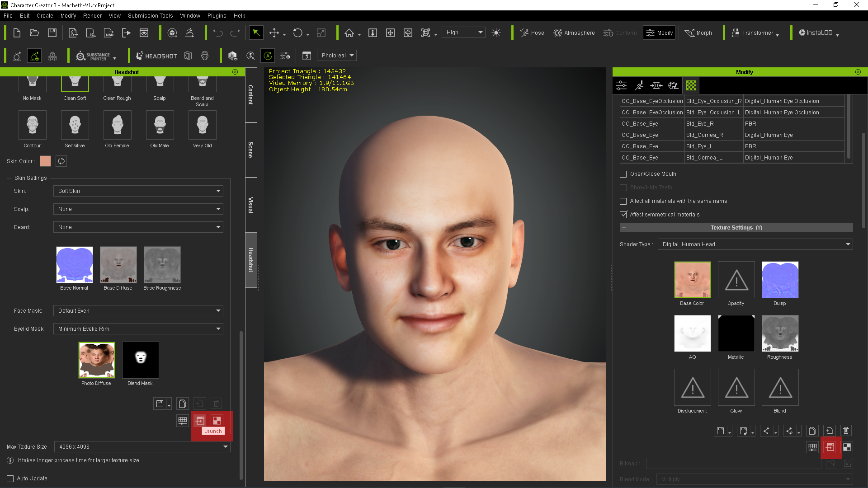Delete texture with trash icon in Modify panel
The height and width of the screenshot is (488, 868).
tap(846, 431)
